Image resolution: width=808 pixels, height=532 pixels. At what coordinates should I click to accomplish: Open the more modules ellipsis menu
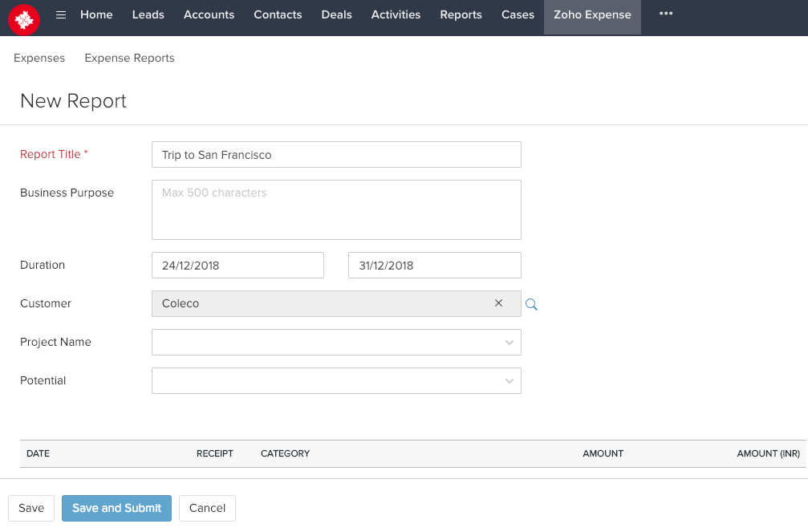click(x=665, y=14)
